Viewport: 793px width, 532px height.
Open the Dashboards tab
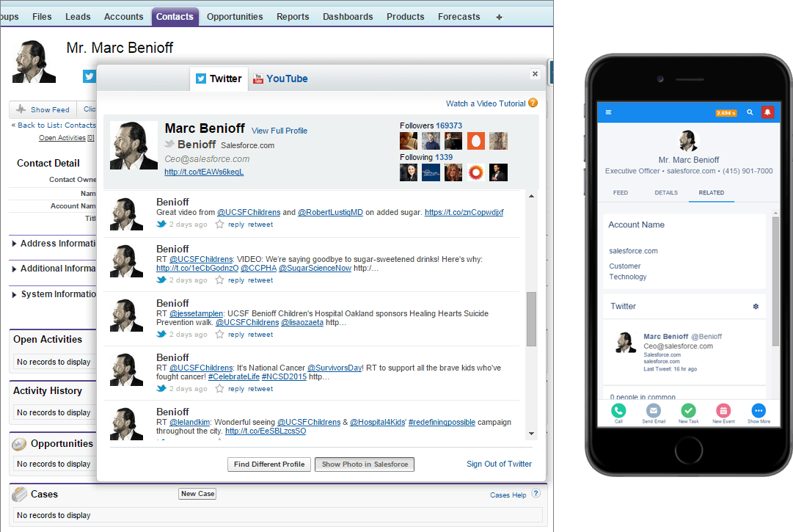pyautogui.click(x=348, y=17)
